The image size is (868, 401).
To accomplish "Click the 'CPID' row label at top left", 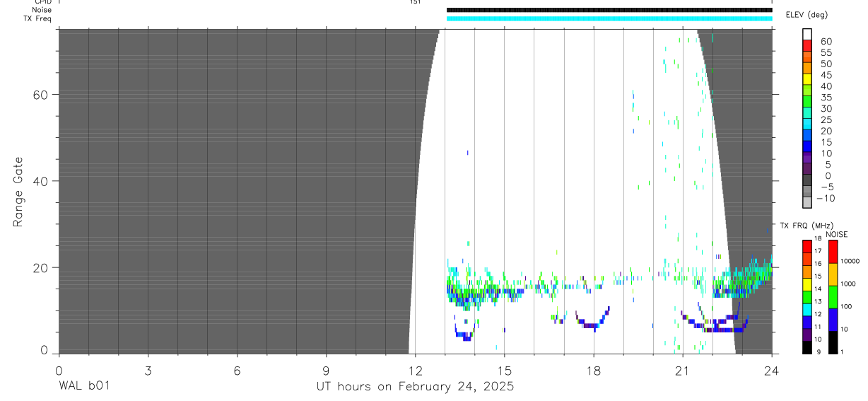I will pos(42,2).
